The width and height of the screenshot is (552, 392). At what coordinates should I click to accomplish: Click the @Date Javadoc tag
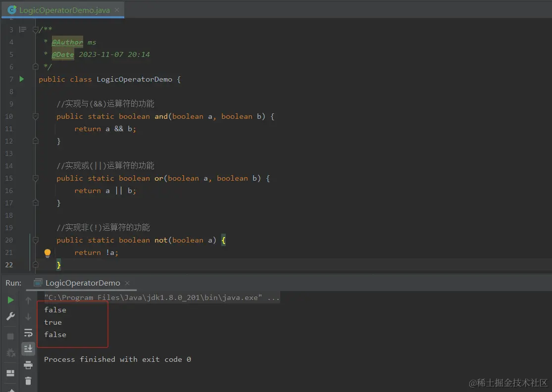(x=63, y=54)
